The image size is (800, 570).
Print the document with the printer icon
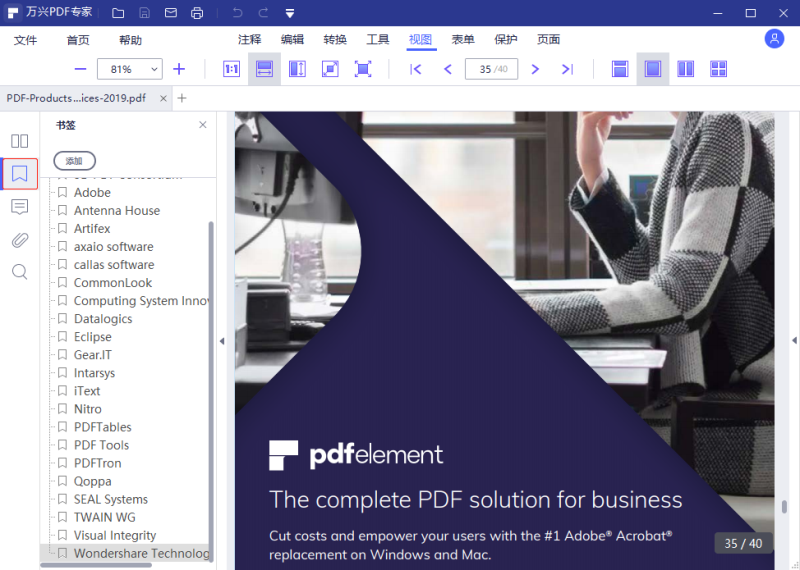(197, 13)
